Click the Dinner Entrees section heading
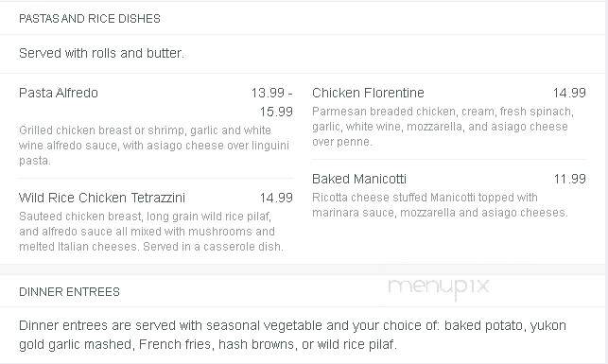The width and height of the screenshot is (608, 364). (x=69, y=292)
